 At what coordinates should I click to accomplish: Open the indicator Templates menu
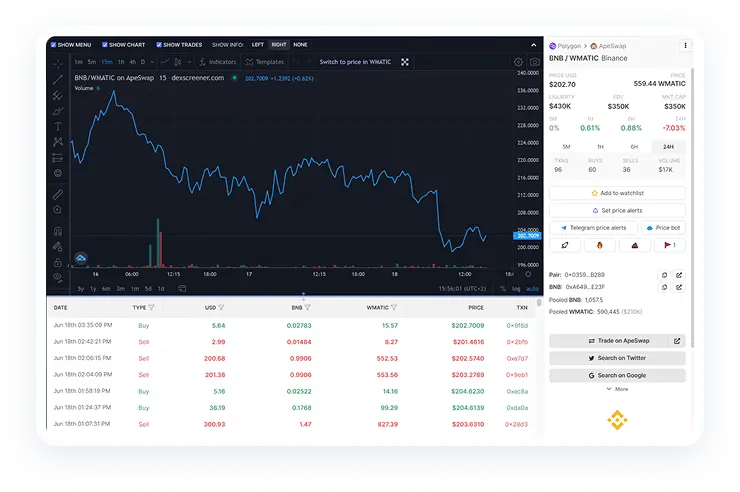pyautogui.click(x=265, y=62)
